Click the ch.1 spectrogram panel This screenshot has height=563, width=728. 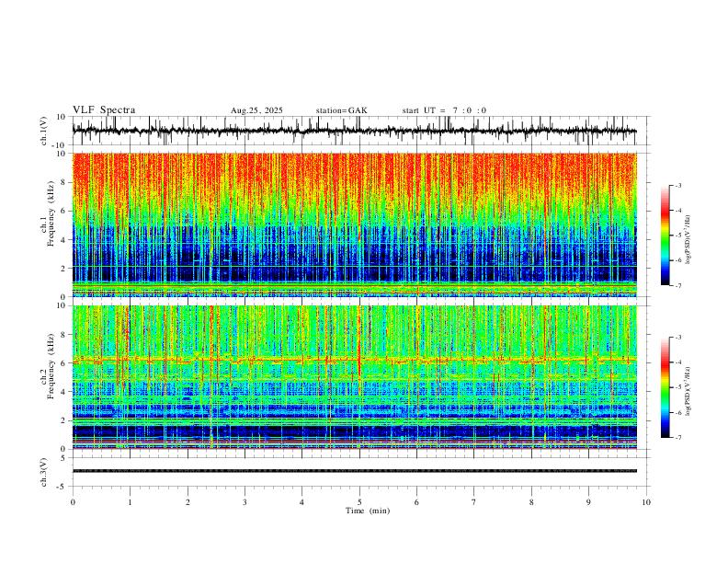tap(354, 224)
